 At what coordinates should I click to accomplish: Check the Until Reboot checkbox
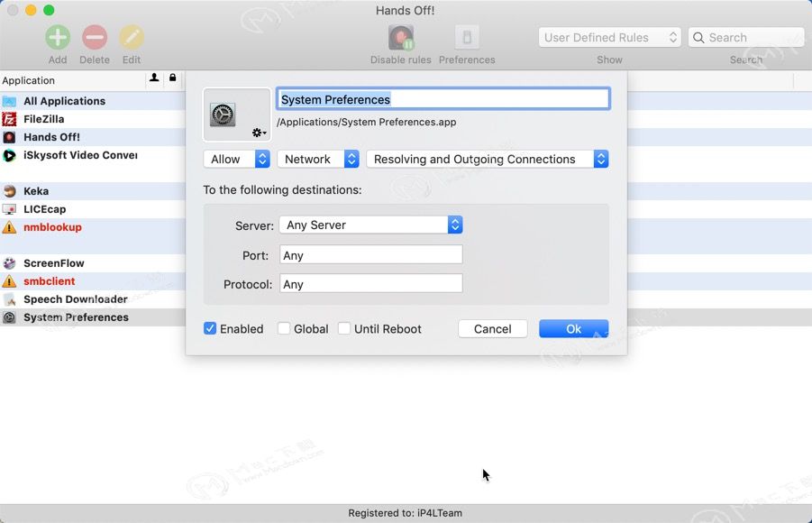click(344, 328)
